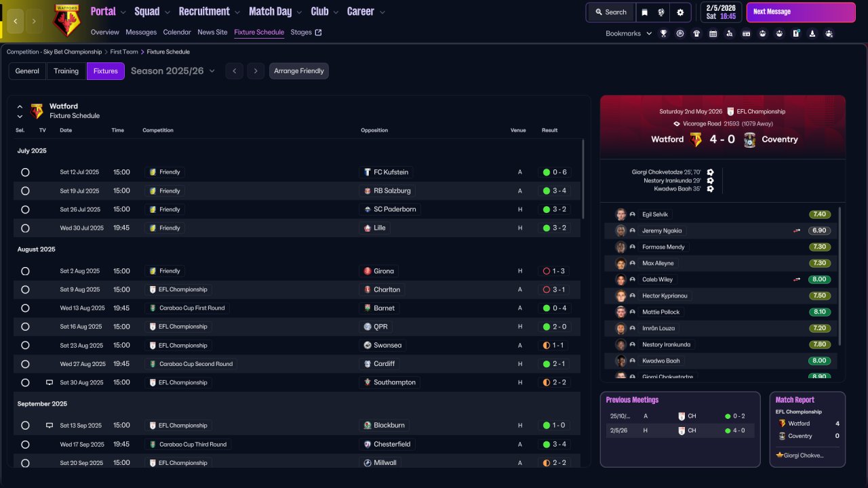Go forward with the right arrow navigation button
Screen dimensions: 868x488
(x=34, y=21)
